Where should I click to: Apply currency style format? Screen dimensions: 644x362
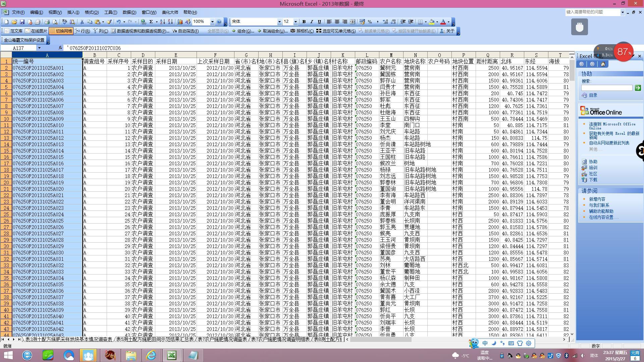tap(362, 22)
